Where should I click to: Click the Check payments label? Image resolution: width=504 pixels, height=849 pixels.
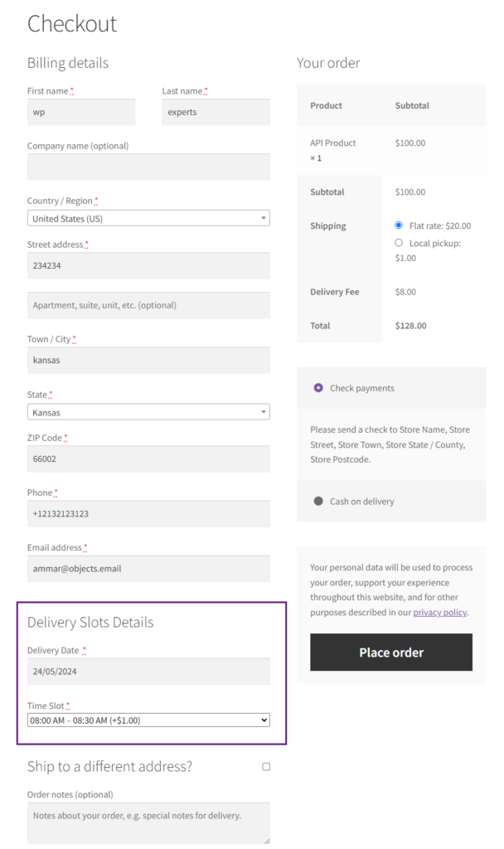(x=361, y=388)
